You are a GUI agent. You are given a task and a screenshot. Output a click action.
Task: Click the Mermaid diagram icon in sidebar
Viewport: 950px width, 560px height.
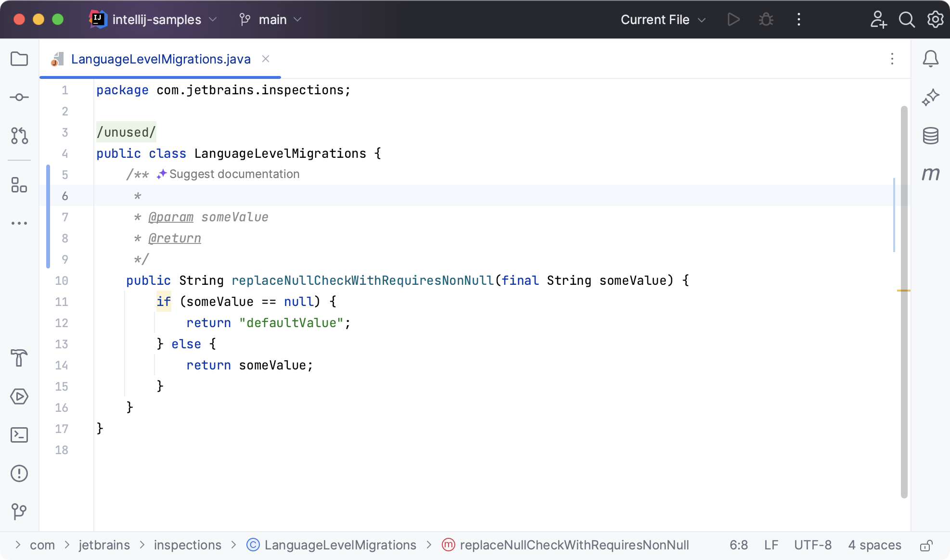931,173
